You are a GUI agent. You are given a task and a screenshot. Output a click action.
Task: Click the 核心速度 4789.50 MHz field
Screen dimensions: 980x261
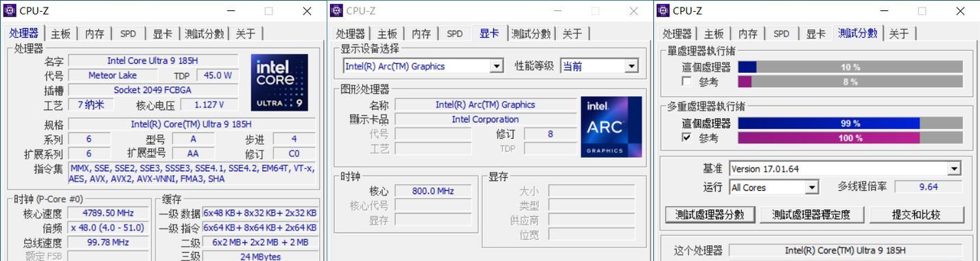point(108,213)
